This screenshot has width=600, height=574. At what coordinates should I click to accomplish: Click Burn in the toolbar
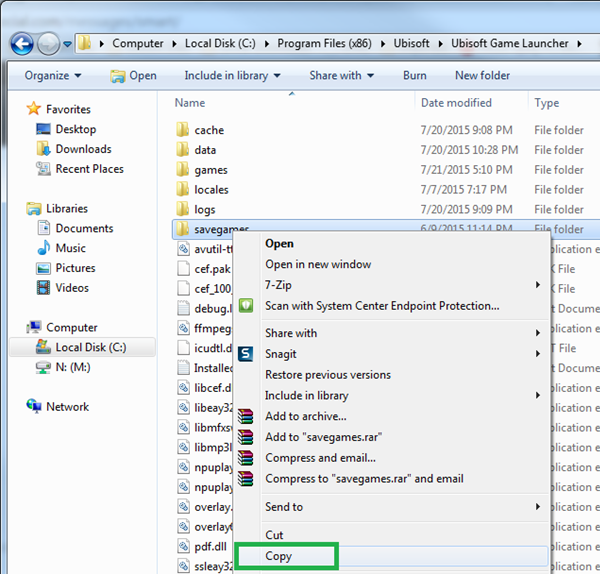coord(414,75)
